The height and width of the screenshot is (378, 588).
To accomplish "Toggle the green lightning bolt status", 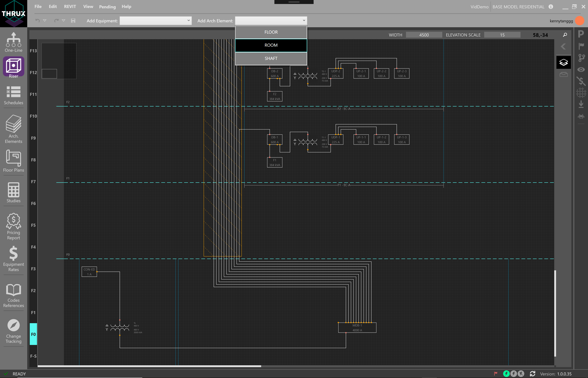I will tap(506, 374).
